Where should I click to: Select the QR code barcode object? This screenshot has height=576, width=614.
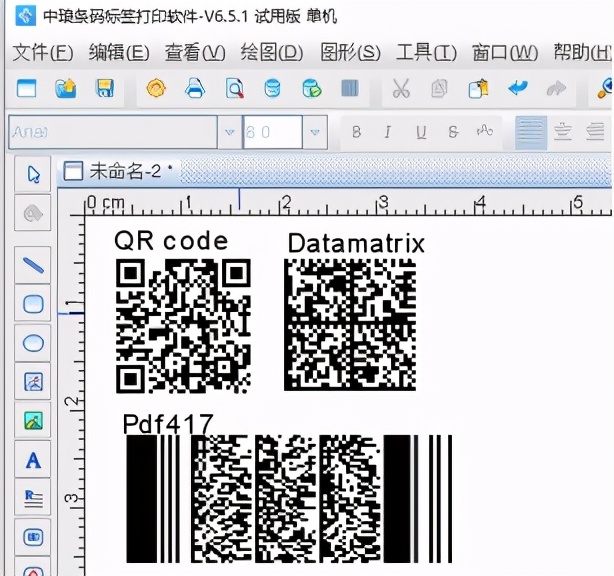[183, 326]
